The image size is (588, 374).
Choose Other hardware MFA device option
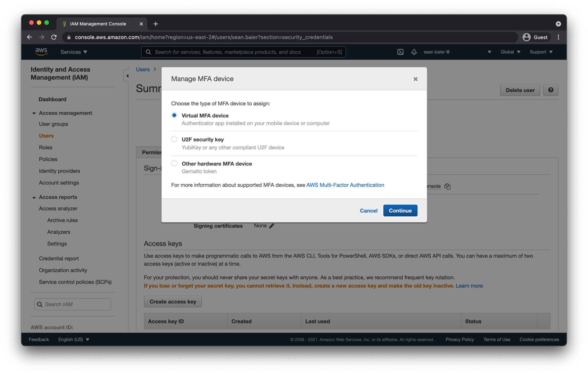pos(174,163)
